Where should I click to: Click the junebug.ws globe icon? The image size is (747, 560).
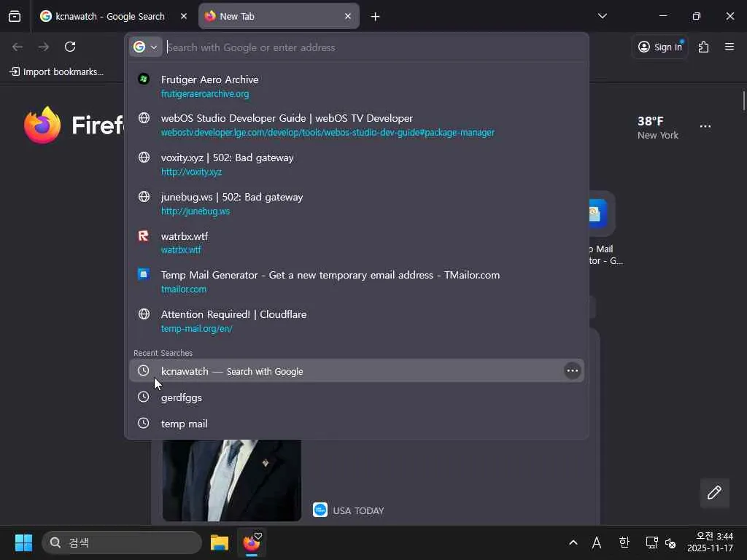[144, 196]
